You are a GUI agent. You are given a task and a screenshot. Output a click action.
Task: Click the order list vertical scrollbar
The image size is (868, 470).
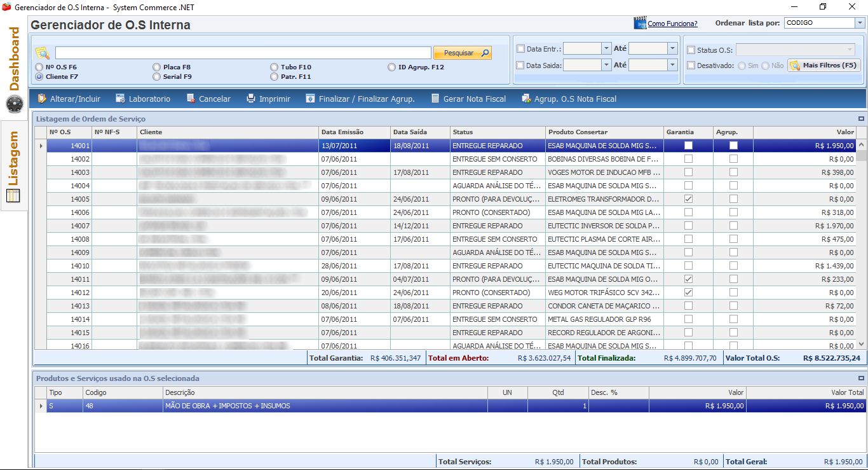click(862, 248)
